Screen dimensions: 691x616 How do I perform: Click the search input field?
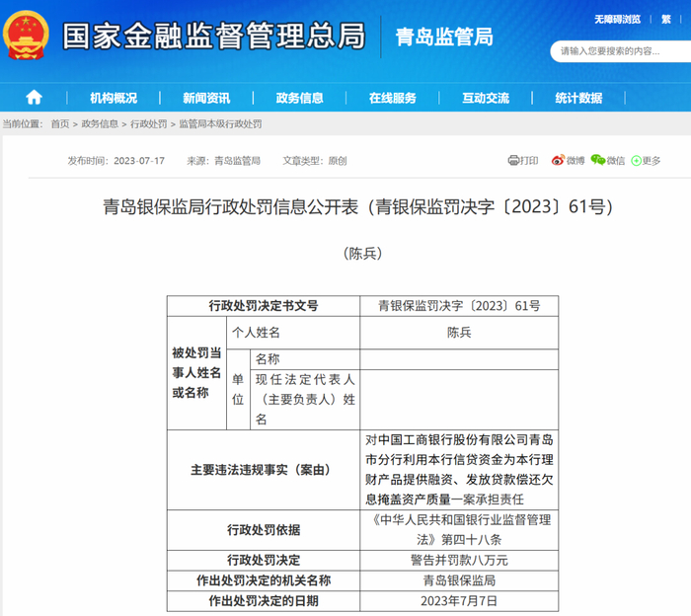(621, 51)
